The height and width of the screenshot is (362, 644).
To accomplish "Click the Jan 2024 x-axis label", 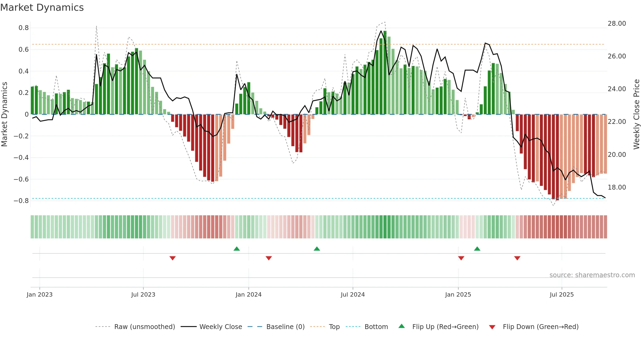I will pos(249,294).
